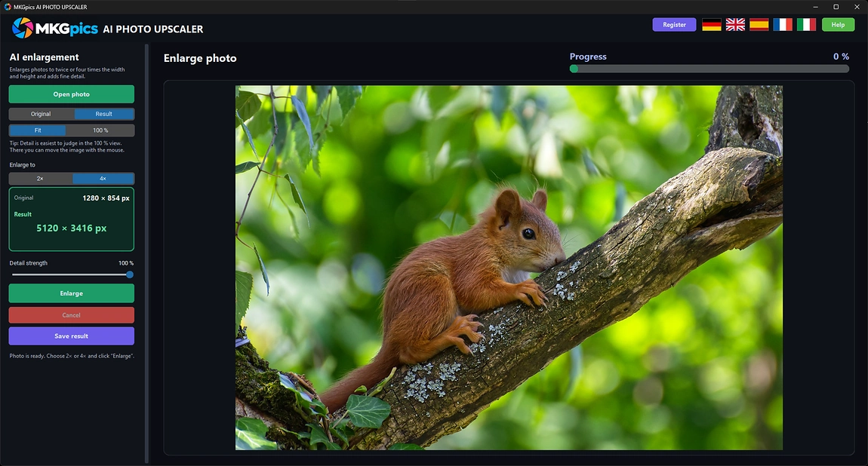Set the view to 100 %

[x=100, y=130]
